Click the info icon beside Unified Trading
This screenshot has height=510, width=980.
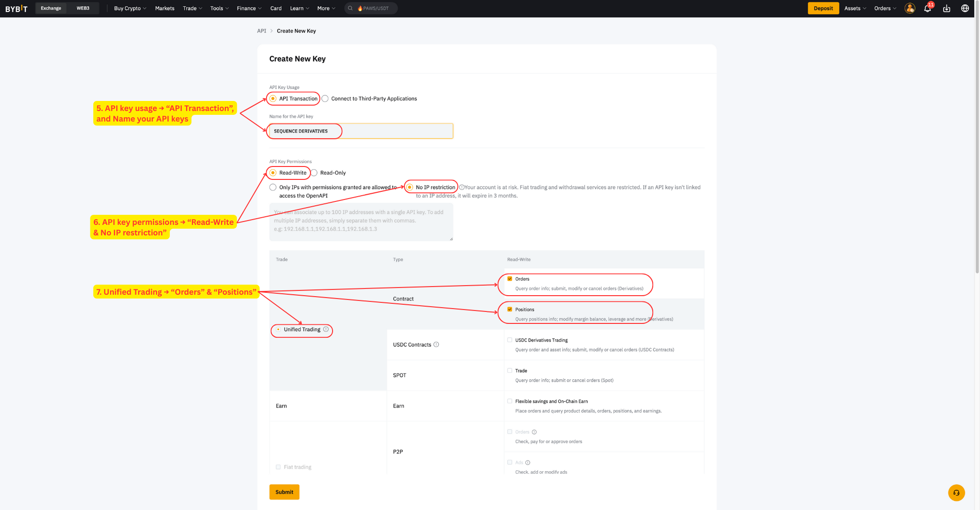pyautogui.click(x=326, y=329)
